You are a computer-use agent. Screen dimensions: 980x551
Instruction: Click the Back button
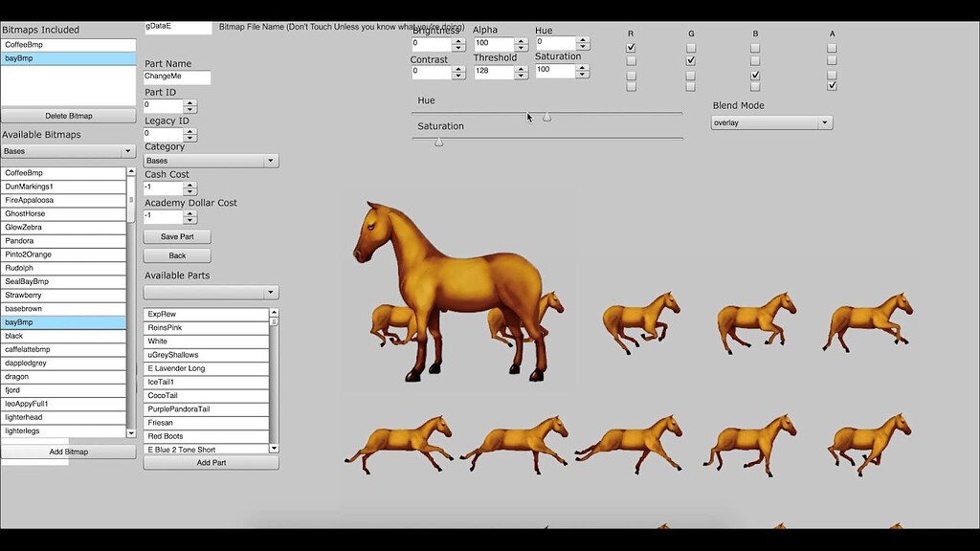tap(176, 255)
